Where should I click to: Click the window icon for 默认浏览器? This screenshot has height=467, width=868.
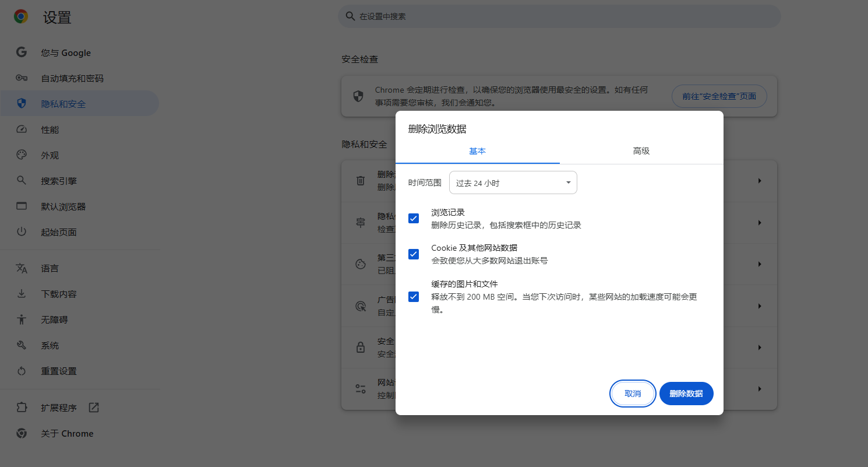pos(22,206)
